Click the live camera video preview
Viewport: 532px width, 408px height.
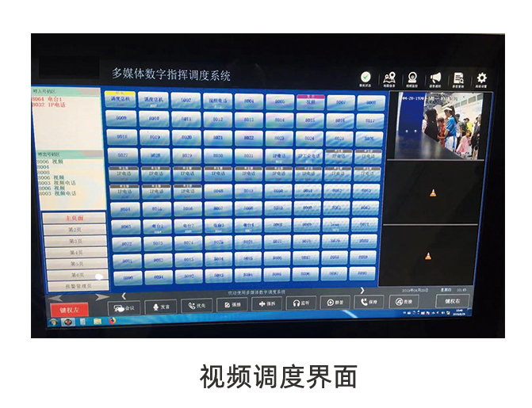tap(438, 125)
